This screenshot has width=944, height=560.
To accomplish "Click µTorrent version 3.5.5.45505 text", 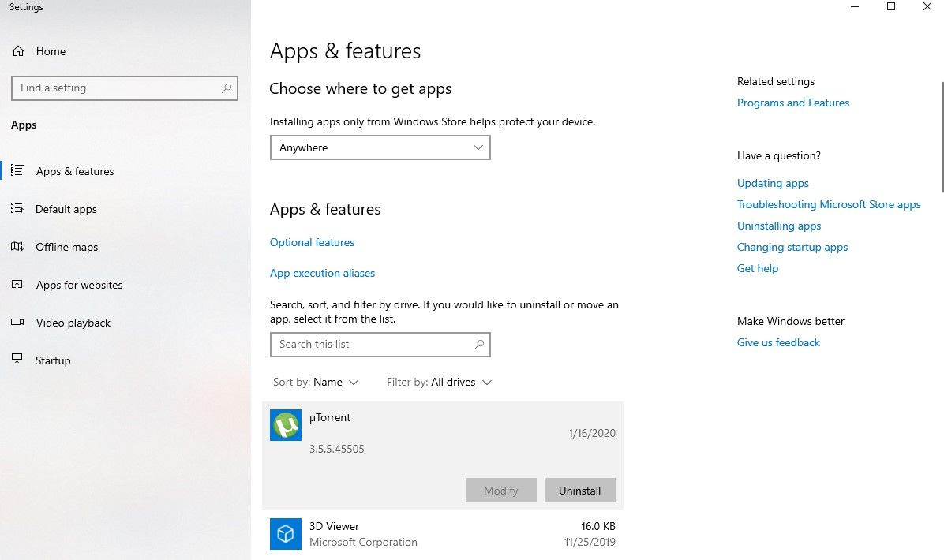I will (336, 450).
